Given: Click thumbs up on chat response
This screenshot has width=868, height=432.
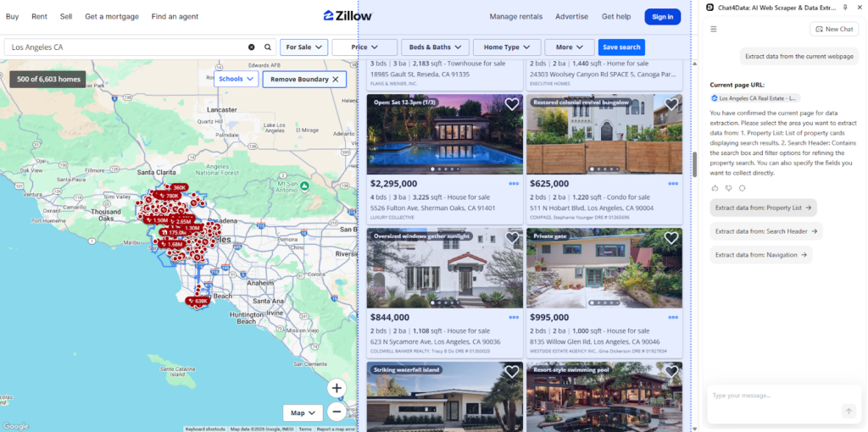Looking at the screenshot, I should [715, 188].
